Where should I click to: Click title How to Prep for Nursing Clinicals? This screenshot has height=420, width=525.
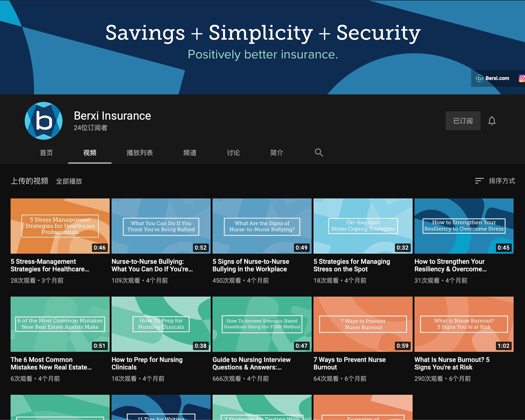coord(147,363)
